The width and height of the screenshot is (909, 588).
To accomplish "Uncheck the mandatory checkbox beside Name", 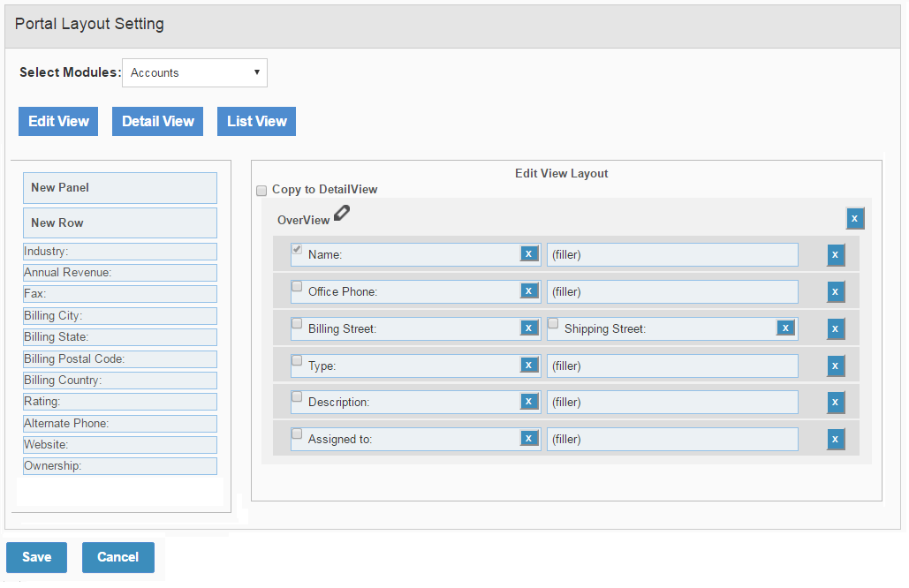I will coord(296,248).
